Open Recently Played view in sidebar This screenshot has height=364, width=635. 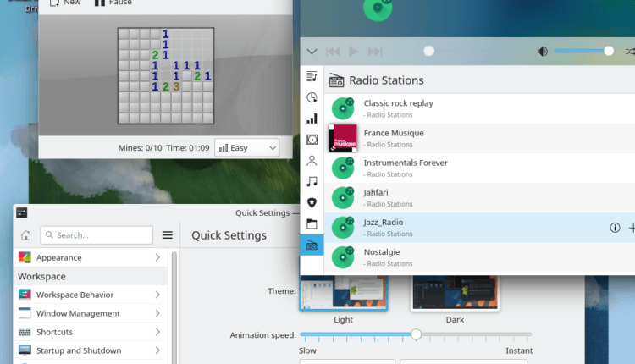312,97
